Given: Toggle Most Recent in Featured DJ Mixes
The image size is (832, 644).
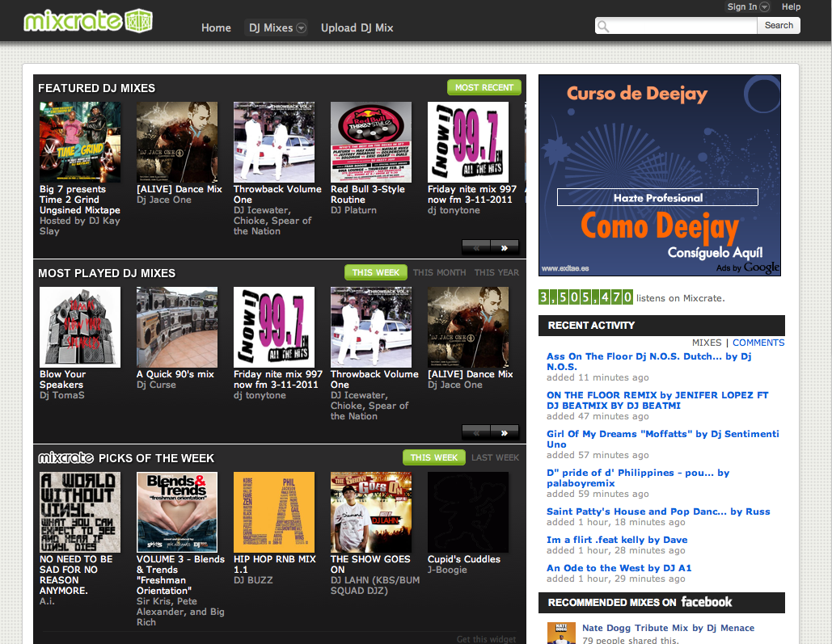Looking at the screenshot, I should tap(484, 87).
